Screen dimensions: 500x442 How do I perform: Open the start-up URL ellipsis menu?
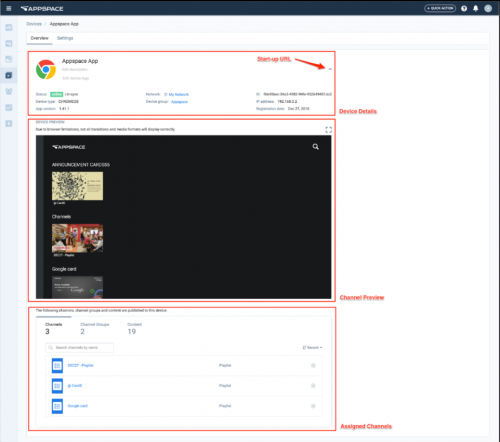(330, 69)
